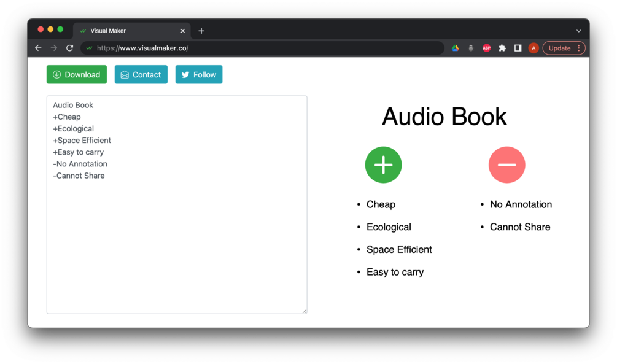617x364 pixels.
Task: Open a new tab with the plus button
Action: (x=201, y=29)
